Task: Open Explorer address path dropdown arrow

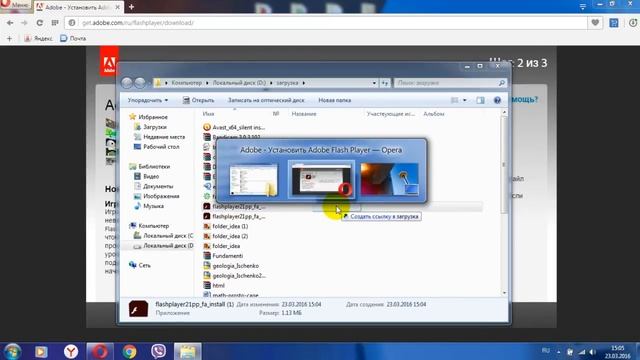Action: (374, 83)
